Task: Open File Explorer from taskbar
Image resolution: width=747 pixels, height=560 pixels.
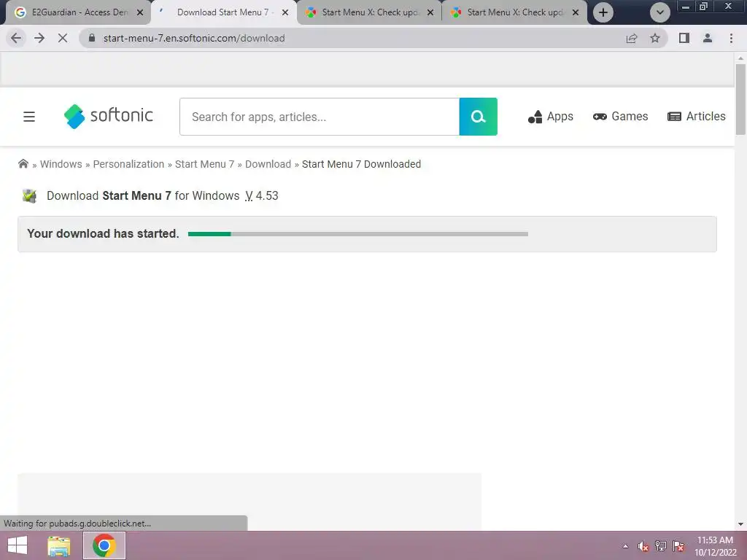Action: pos(59,545)
